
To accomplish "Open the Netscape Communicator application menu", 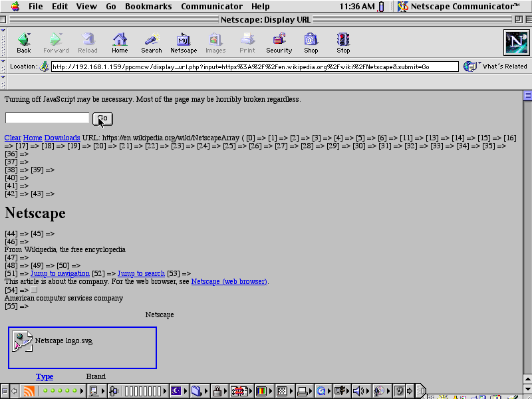I will (x=459, y=6).
